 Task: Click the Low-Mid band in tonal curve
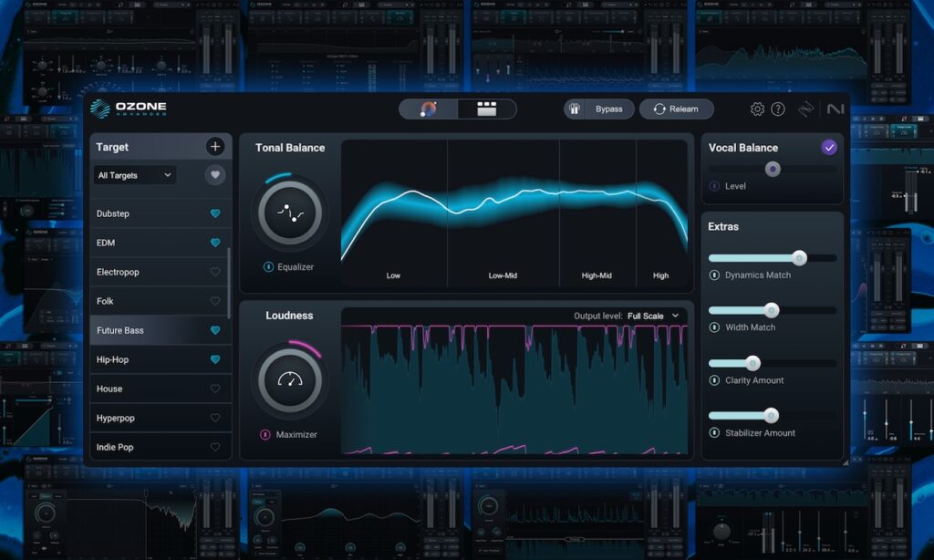(x=503, y=213)
